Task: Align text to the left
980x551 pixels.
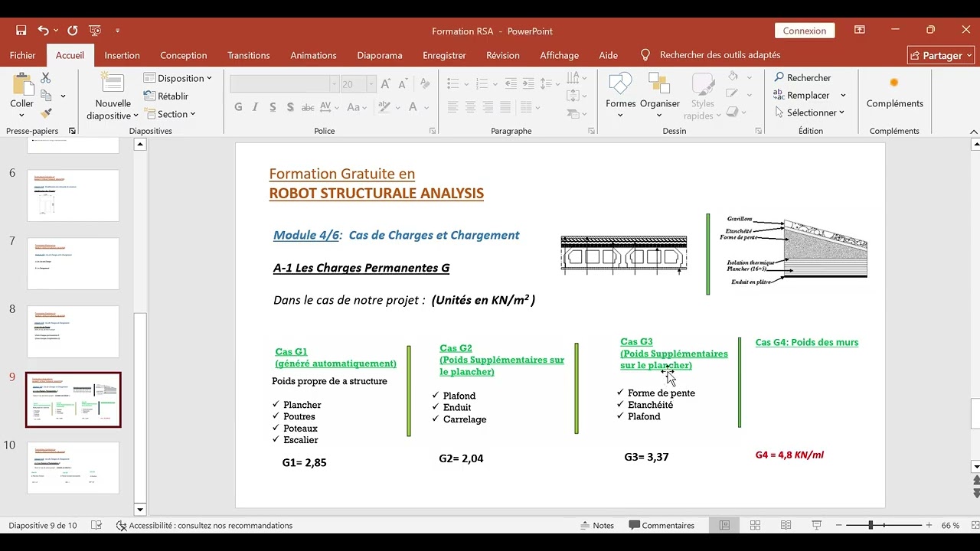Action: coord(453,107)
